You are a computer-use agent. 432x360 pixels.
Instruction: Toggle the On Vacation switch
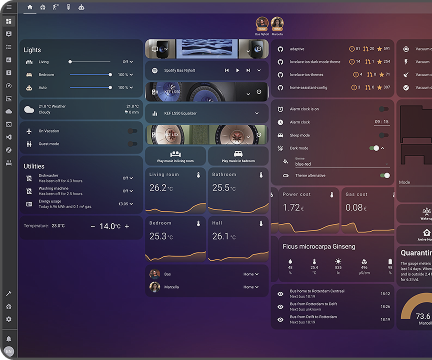click(x=133, y=131)
